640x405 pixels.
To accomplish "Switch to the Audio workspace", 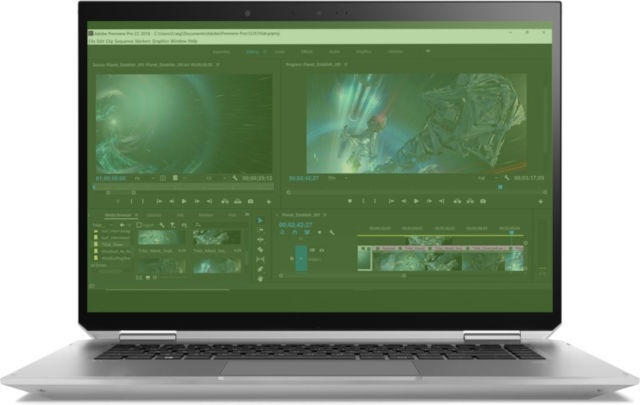I will point(334,52).
